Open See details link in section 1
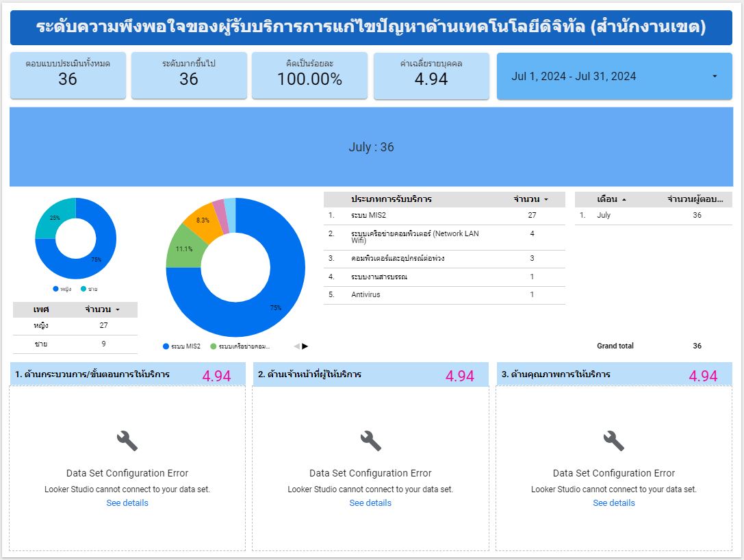 pos(127,503)
